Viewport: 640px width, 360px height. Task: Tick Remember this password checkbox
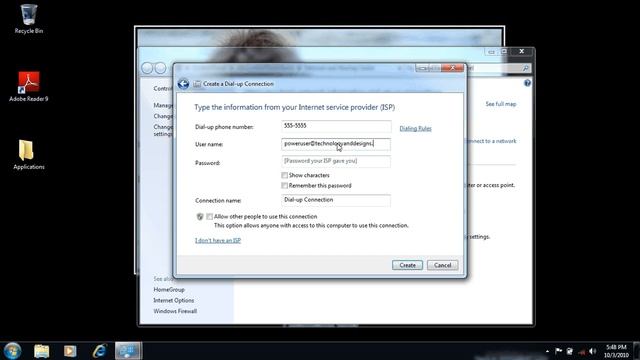[284, 186]
